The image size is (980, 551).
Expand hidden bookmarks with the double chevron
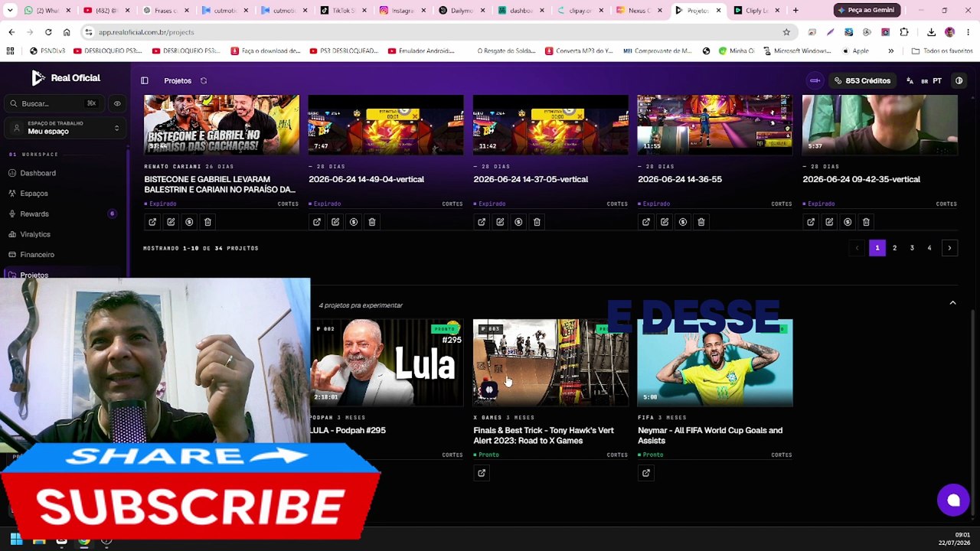pos(890,51)
